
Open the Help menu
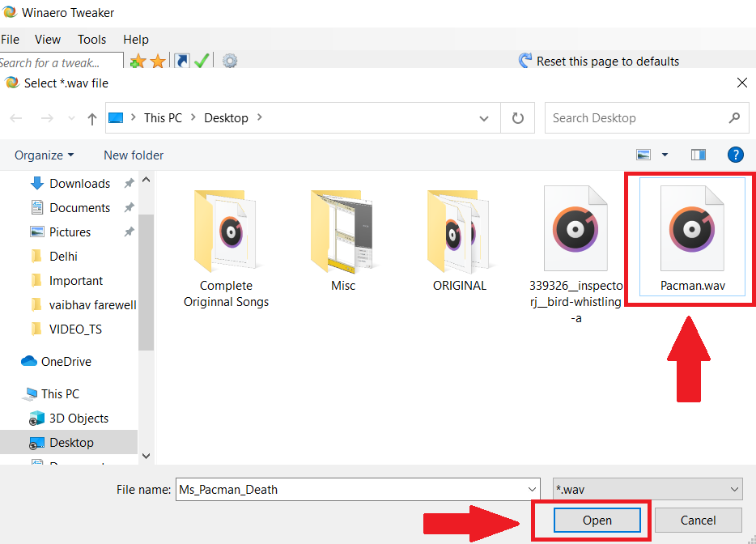click(135, 39)
